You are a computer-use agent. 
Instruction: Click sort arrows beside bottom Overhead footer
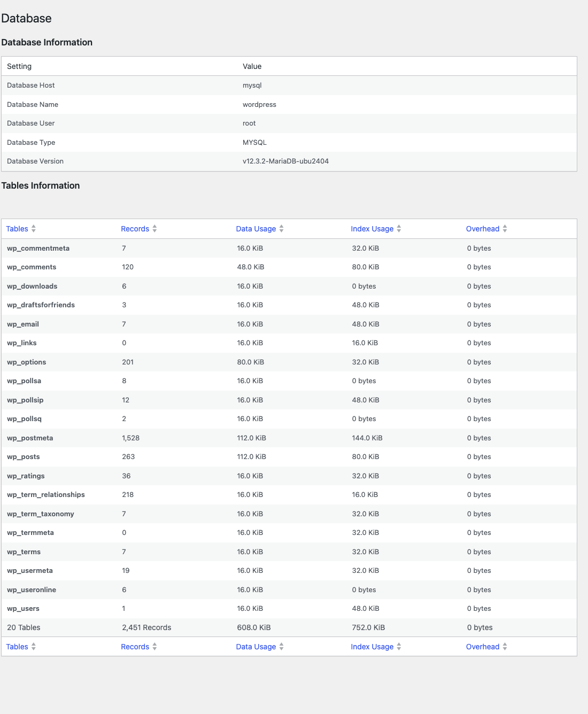click(x=505, y=647)
